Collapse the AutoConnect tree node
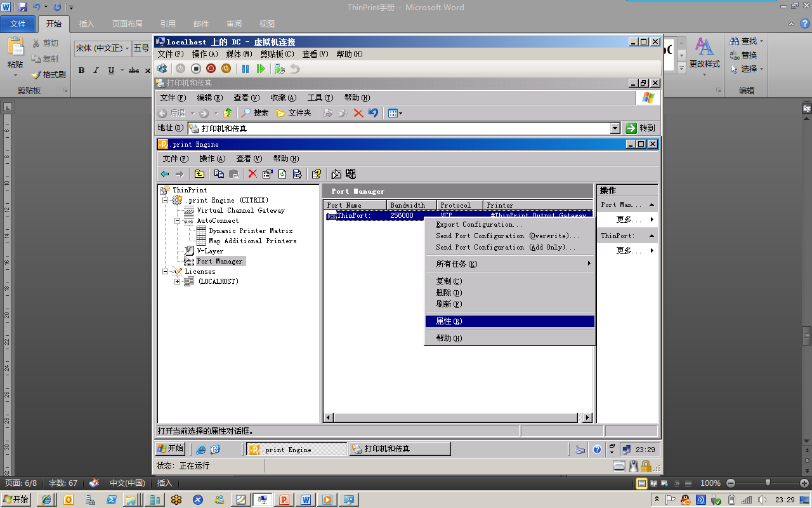 click(x=178, y=220)
